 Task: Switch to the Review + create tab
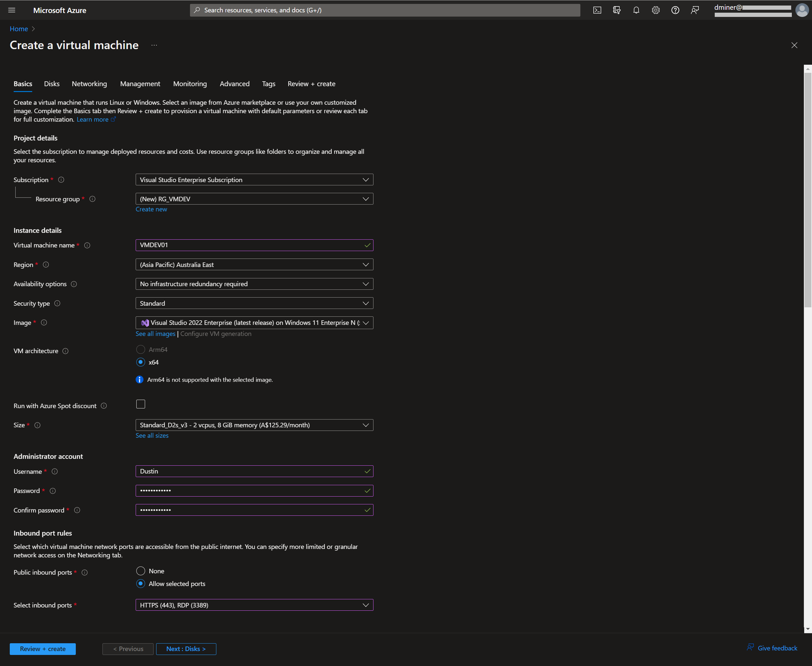click(x=312, y=84)
